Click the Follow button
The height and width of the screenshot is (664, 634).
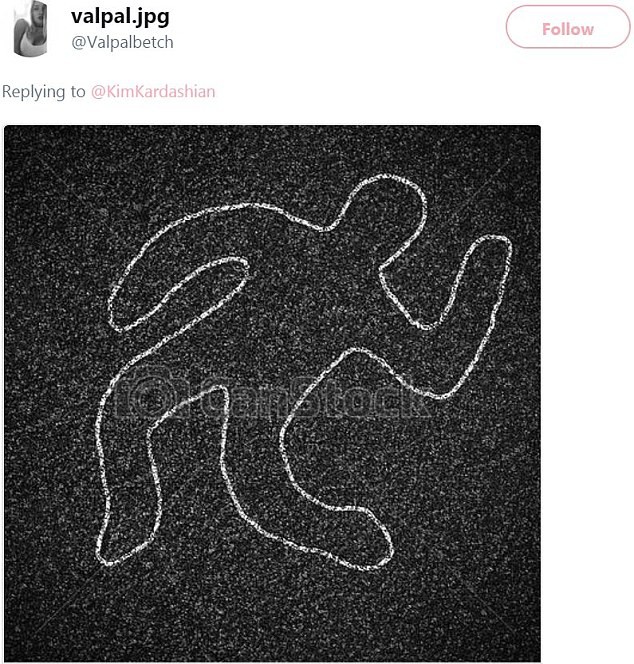pyautogui.click(x=568, y=27)
